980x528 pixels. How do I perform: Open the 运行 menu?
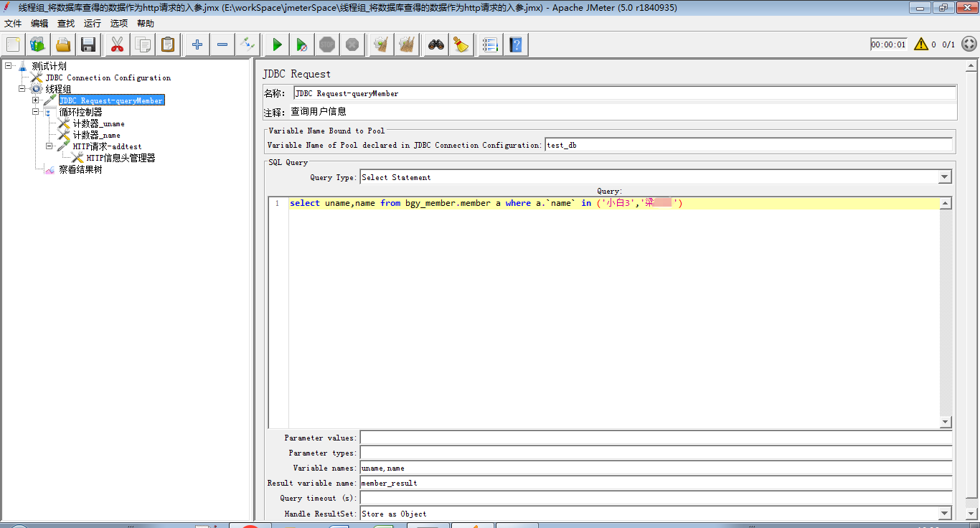click(93, 24)
